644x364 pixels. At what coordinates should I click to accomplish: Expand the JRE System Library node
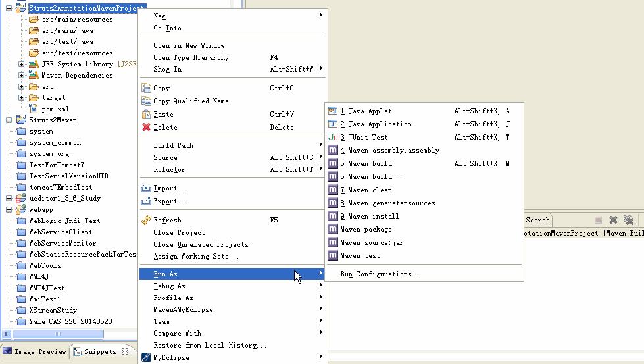[22, 65]
